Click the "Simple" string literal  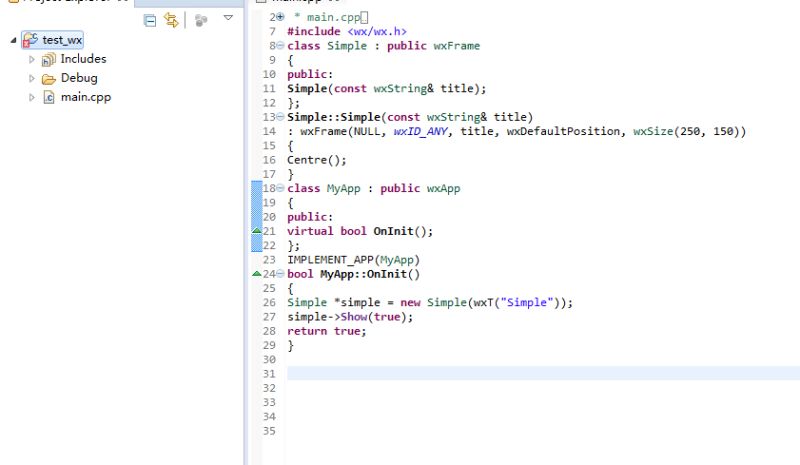[527, 303]
